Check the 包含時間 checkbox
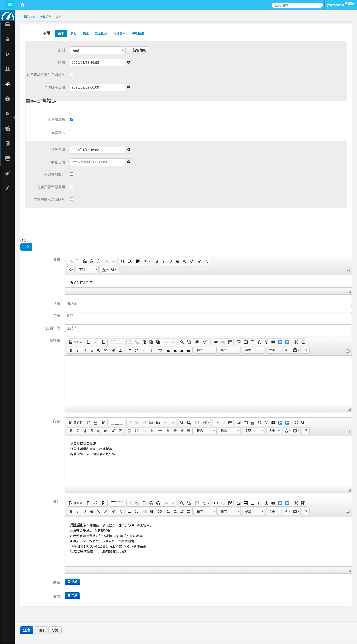Image resolution: width=357 pixels, height=644 pixels. (x=72, y=132)
